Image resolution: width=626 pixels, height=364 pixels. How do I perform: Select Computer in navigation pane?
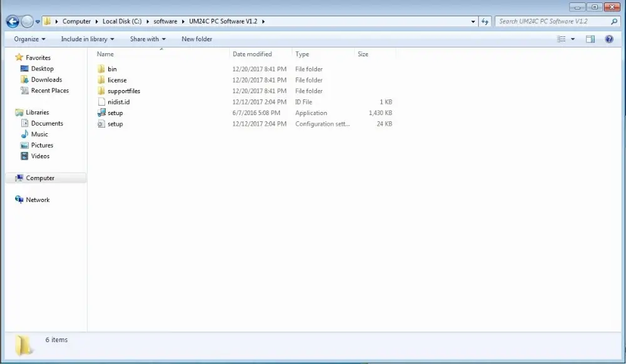coord(40,178)
